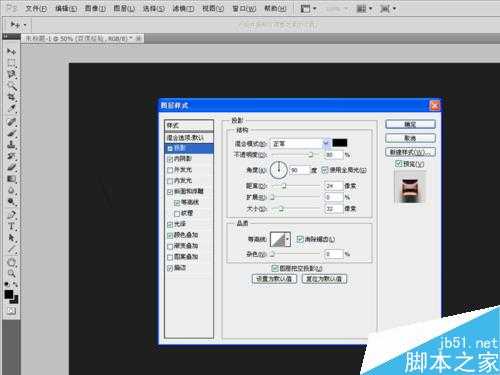Toggle the 内阴影 inner shadow checkbox

tap(170, 159)
